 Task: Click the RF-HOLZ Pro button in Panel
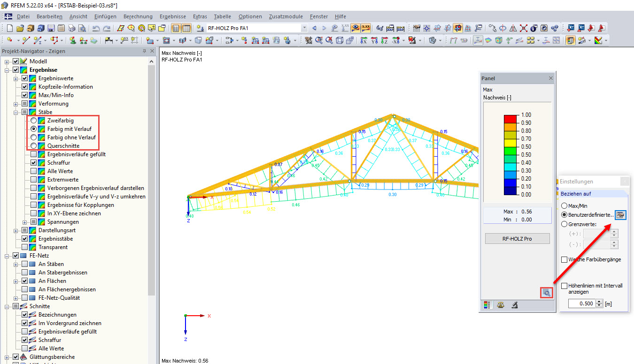pyautogui.click(x=517, y=239)
